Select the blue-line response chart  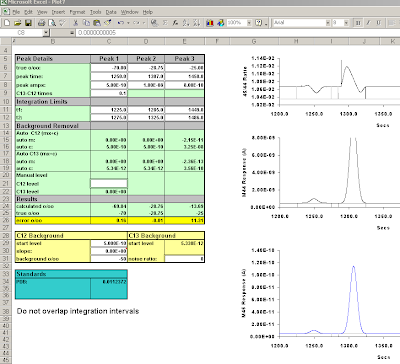pos(320,303)
